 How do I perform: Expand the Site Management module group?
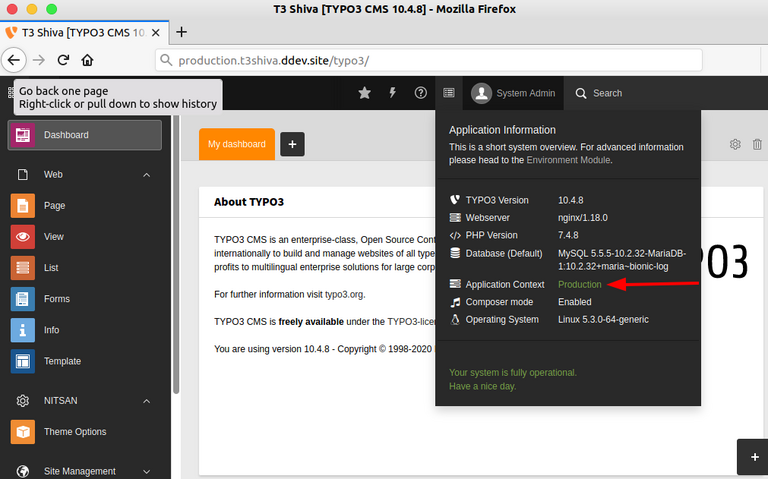click(146, 471)
